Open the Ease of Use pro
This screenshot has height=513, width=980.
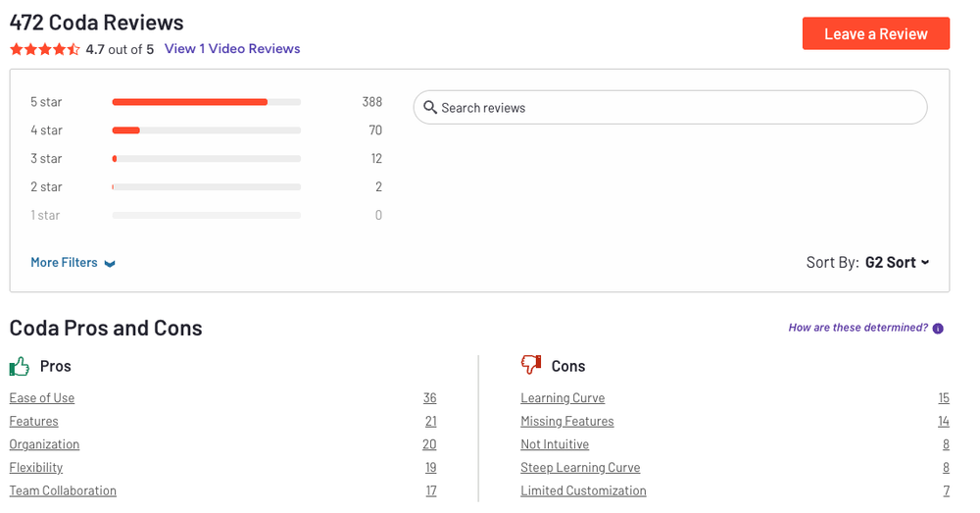(x=42, y=398)
